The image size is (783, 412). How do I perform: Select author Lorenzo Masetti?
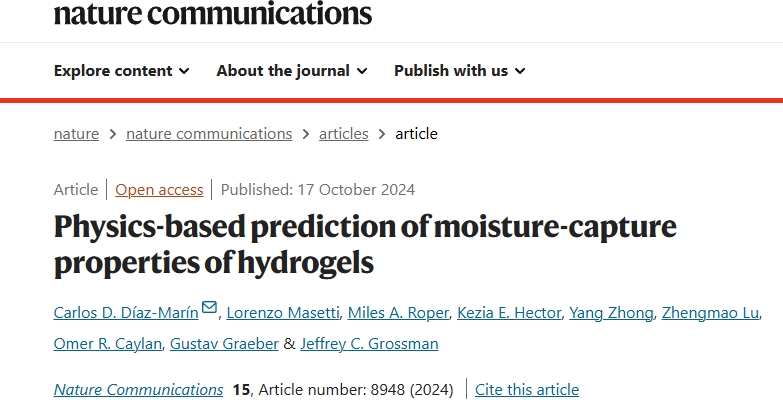point(283,313)
